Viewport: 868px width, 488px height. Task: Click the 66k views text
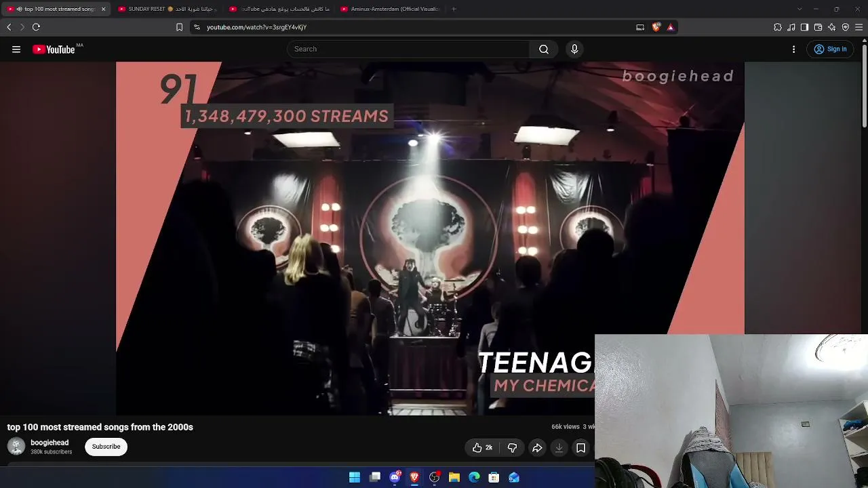[x=566, y=427]
